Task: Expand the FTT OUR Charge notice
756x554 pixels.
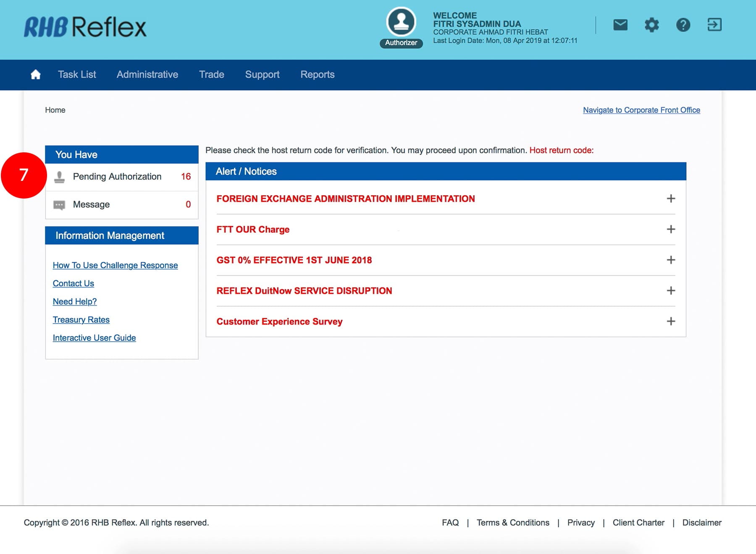Action: 671,229
